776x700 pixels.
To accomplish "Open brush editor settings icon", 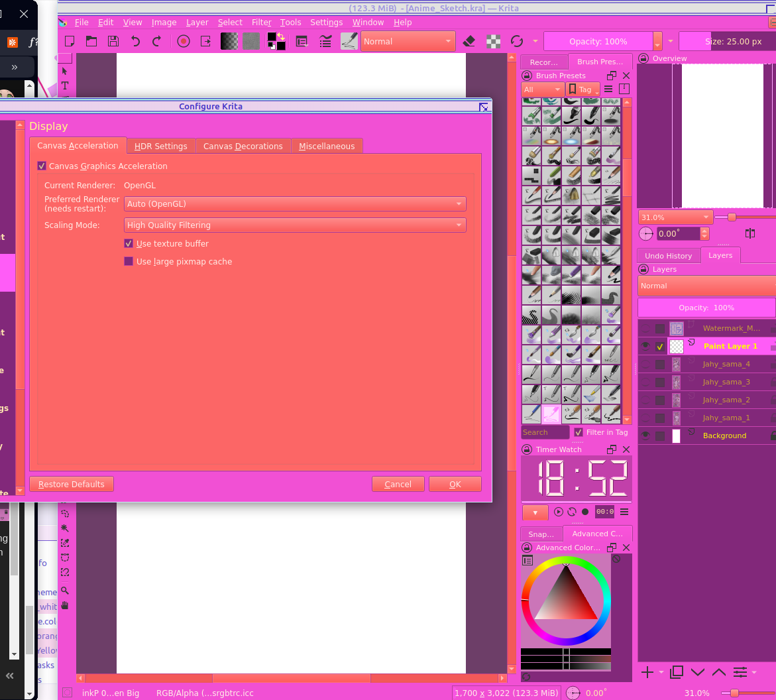I will 302,42.
